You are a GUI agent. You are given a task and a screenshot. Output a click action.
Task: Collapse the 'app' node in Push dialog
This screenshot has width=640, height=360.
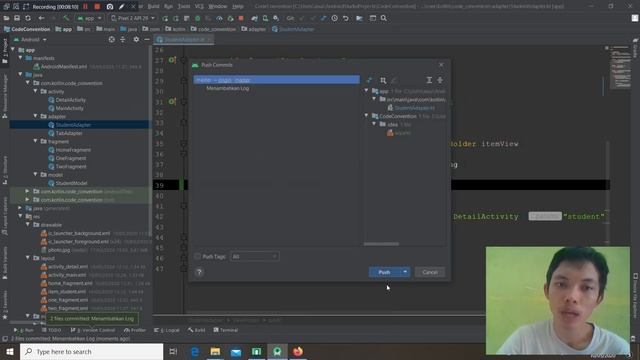click(x=367, y=91)
